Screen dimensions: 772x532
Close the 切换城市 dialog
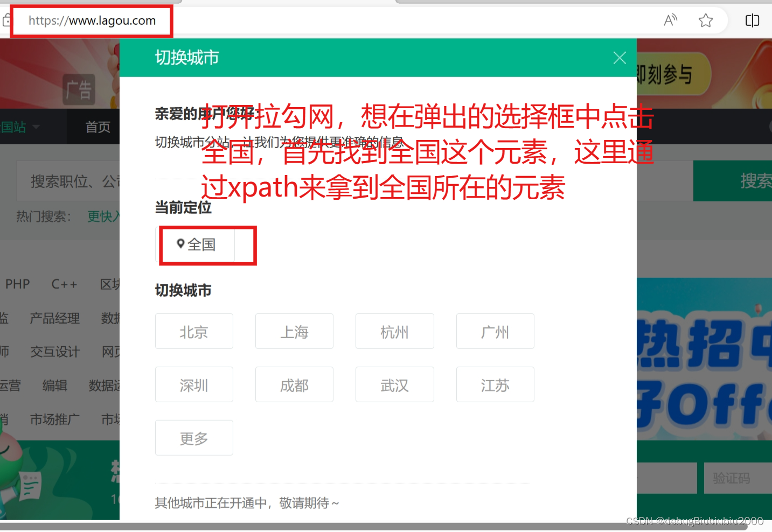pos(620,58)
